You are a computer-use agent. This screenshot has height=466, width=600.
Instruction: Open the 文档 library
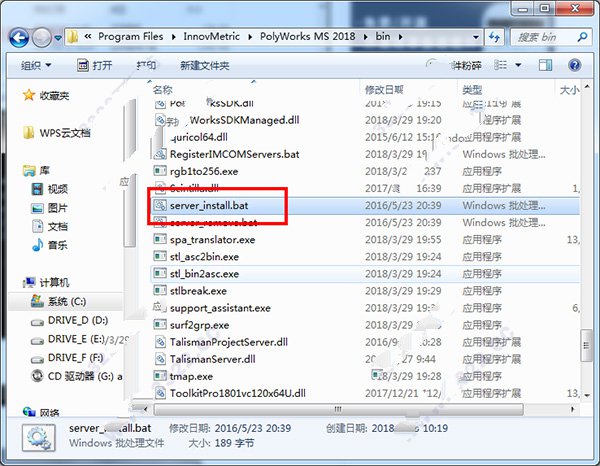(x=49, y=226)
